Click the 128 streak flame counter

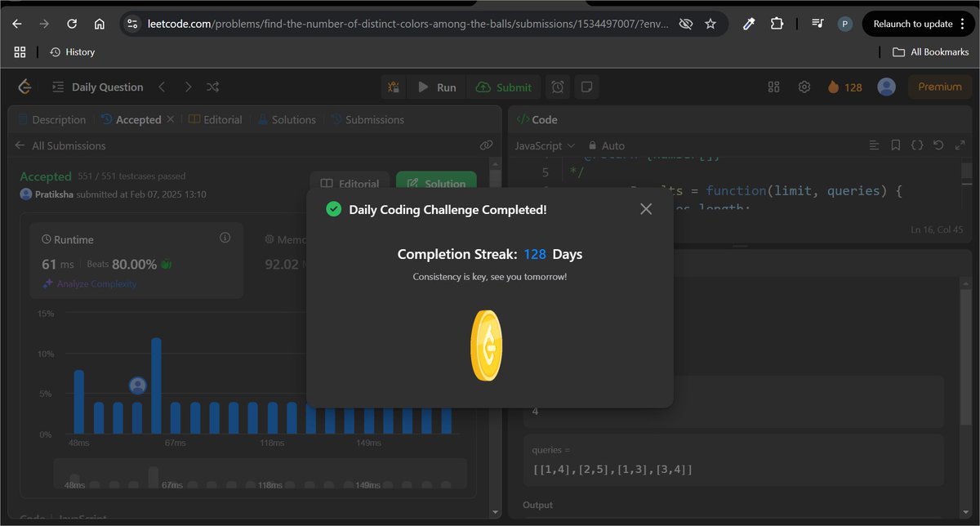pos(844,87)
